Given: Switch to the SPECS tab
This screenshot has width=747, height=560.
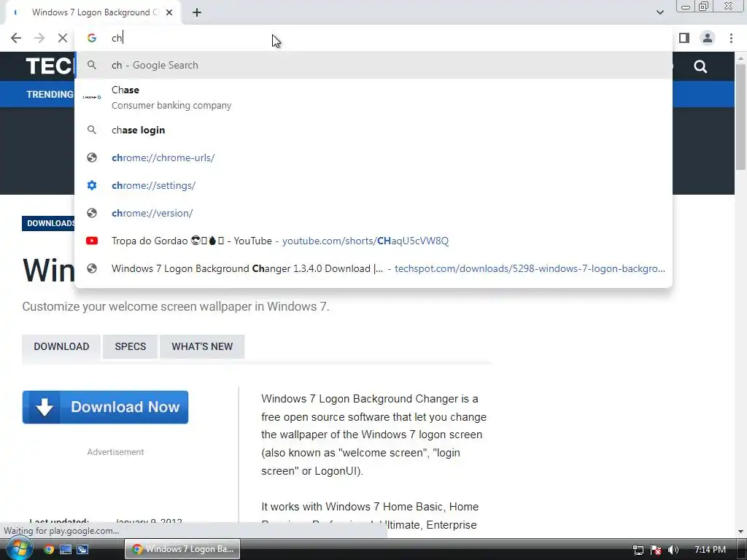Looking at the screenshot, I should pyautogui.click(x=130, y=346).
